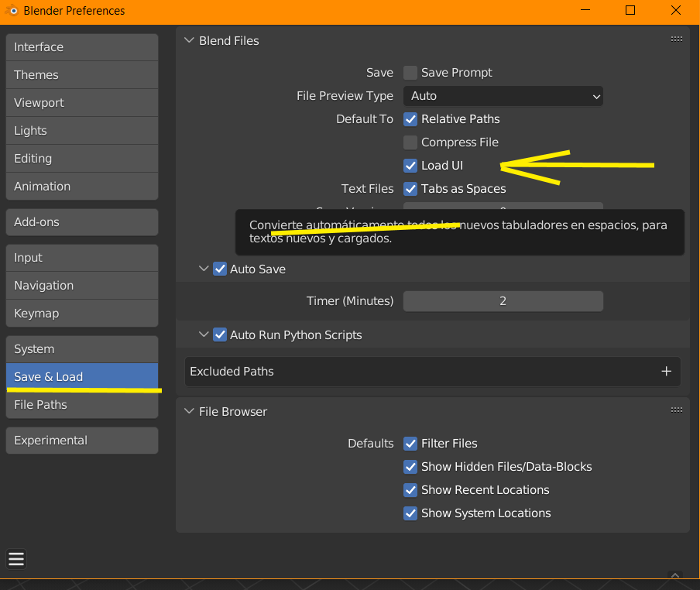Collapse the Auto Run Python Scripts section

click(204, 335)
